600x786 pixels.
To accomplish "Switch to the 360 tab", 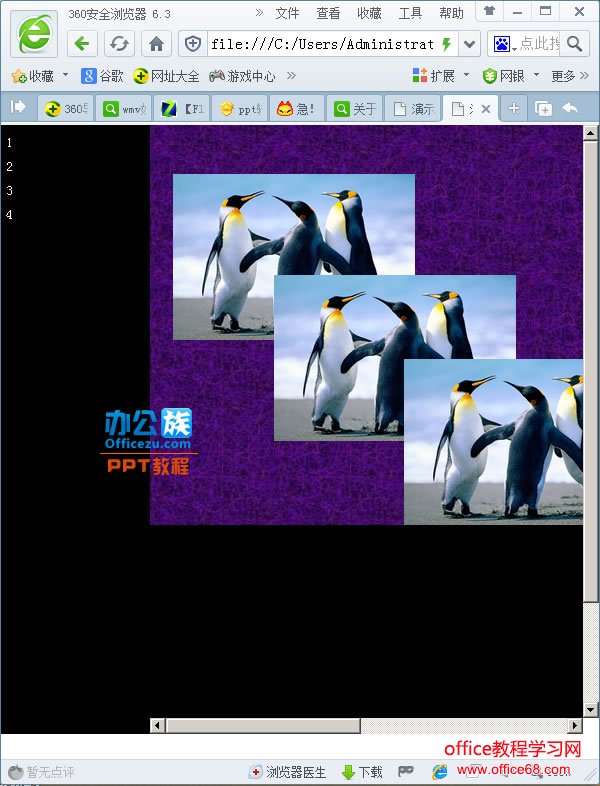I will (66, 108).
